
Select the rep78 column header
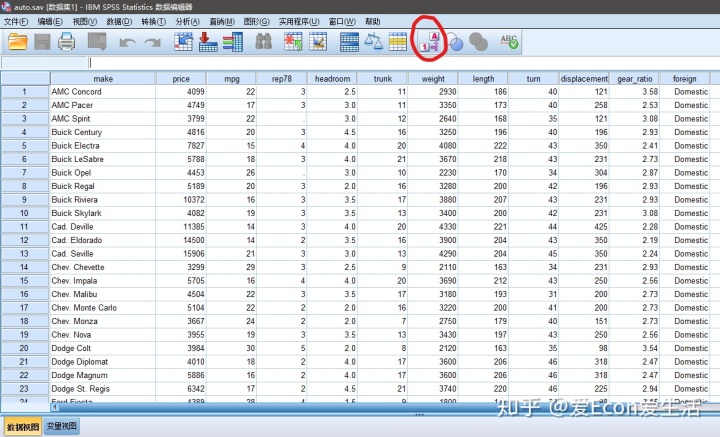(282, 78)
